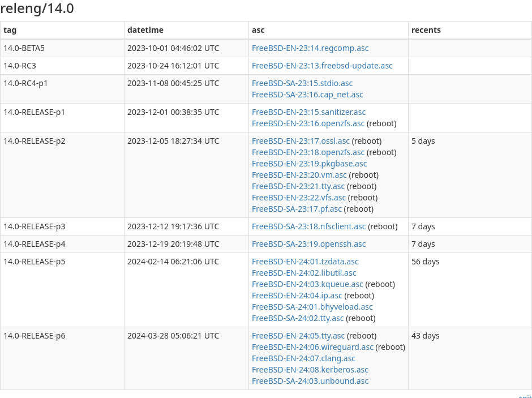Open the FreeBSD-EN-23:13.freebsd-update.asc advisory
Viewport: 532px width, 398px height.
click(322, 66)
